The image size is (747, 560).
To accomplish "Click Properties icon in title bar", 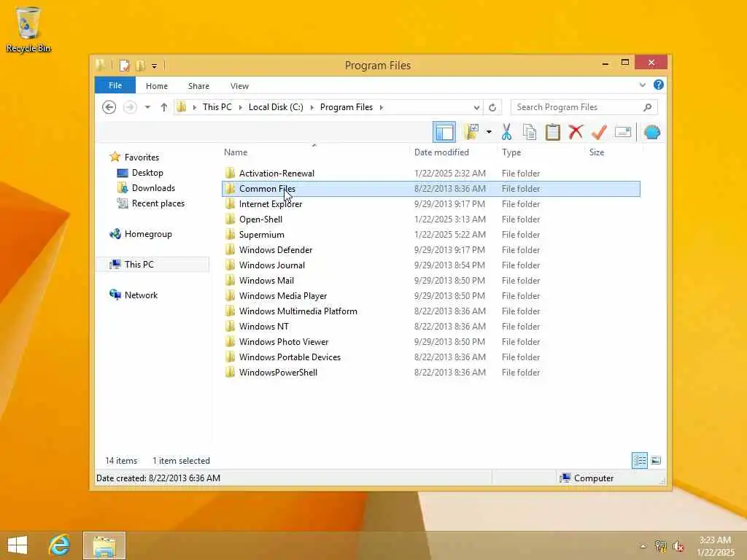I will tap(124, 65).
